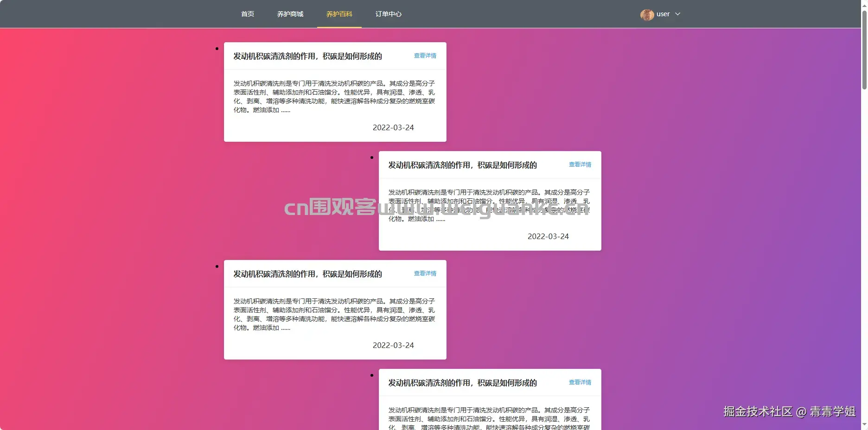The width and height of the screenshot is (868, 430).
Task: Click the first card's article title
Action: click(x=307, y=56)
